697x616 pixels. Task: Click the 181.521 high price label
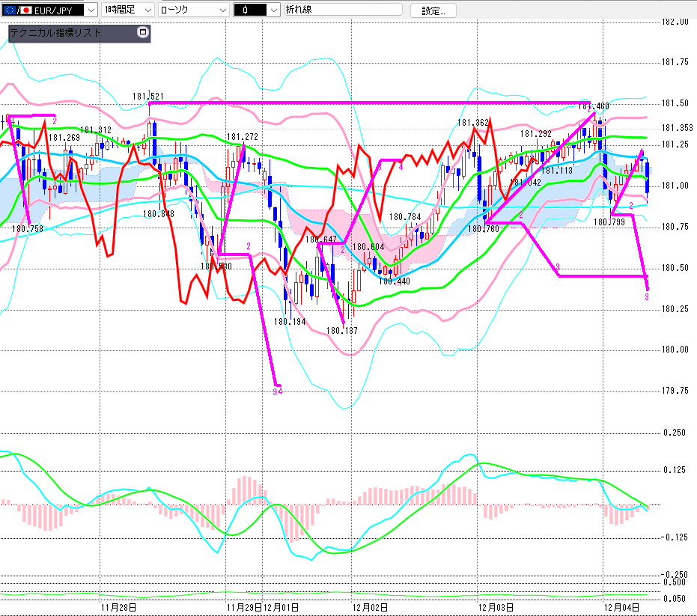[x=148, y=96]
